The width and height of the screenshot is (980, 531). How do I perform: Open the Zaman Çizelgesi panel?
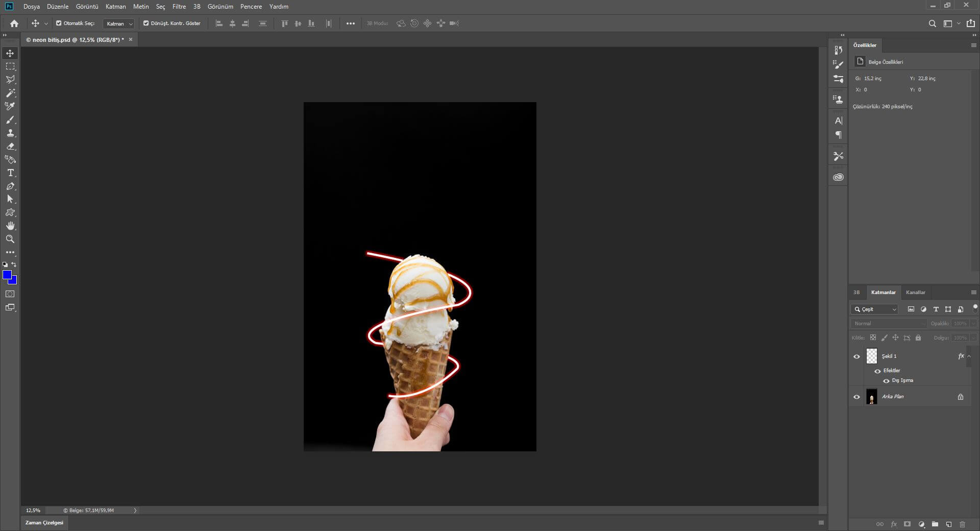pos(44,523)
